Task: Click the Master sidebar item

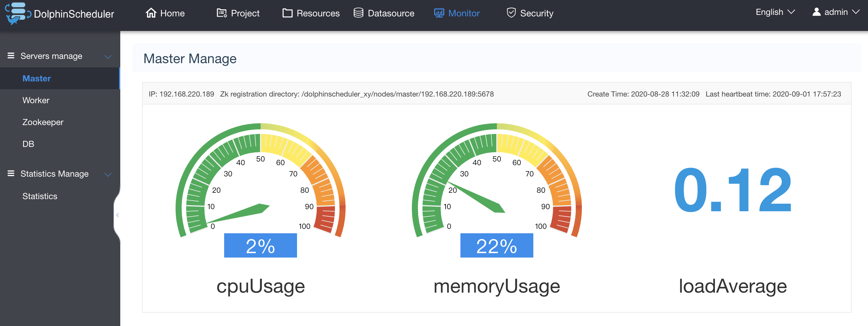Action: click(36, 79)
